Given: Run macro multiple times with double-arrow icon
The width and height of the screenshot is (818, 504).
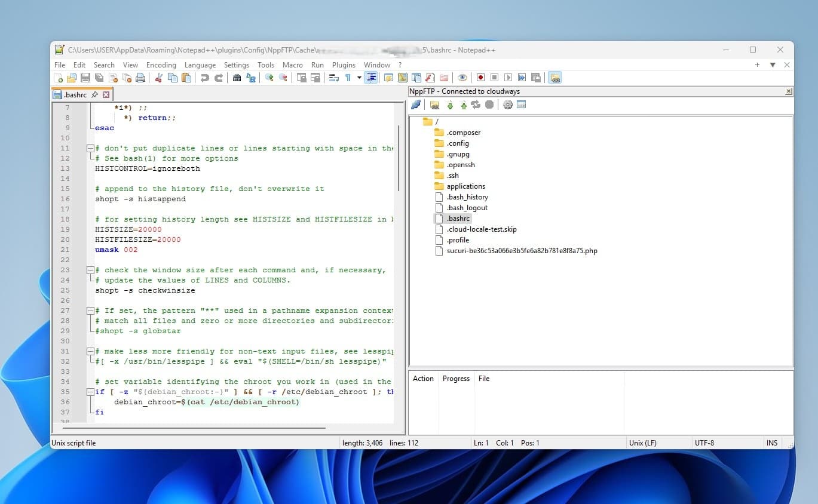Looking at the screenshot, I should click(x=522, y=78).
